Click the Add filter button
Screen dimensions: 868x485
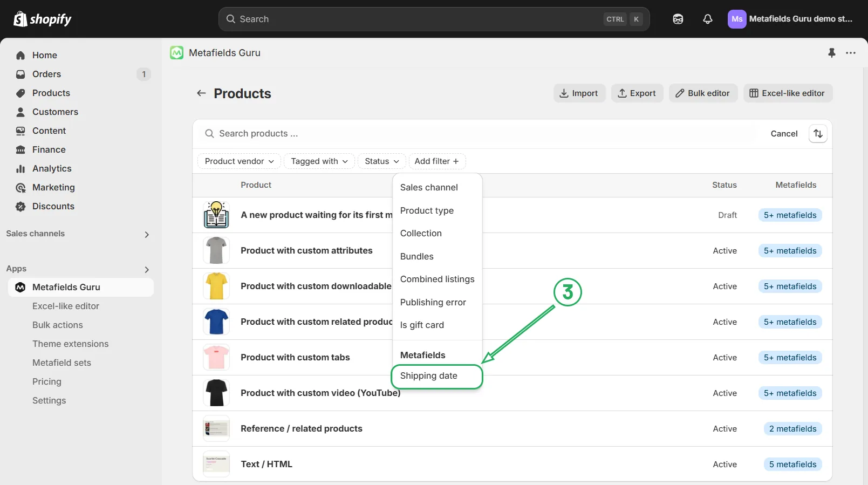437,161
